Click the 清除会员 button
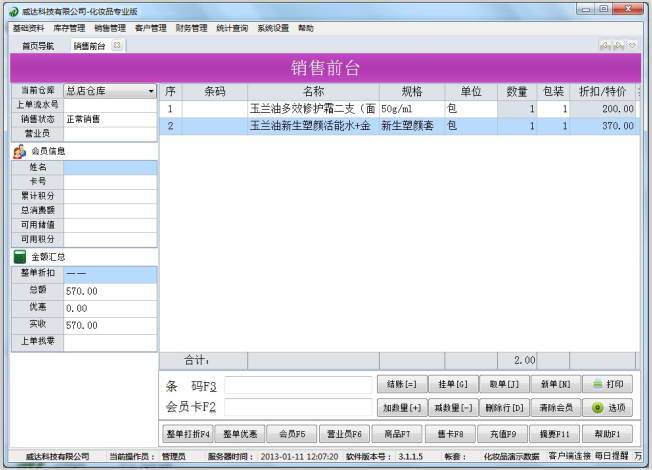The width and height of the screenshot is (652, 470). (556, 408)
